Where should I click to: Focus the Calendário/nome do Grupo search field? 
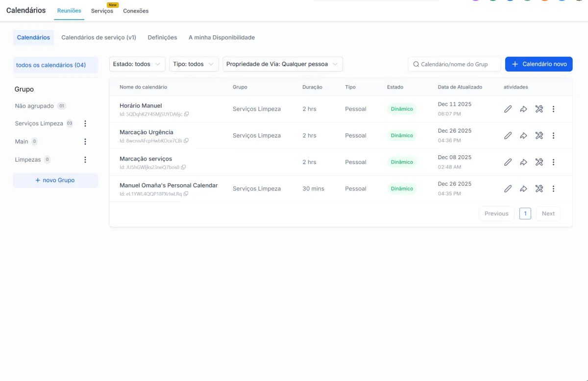click(x=454, y=64)
